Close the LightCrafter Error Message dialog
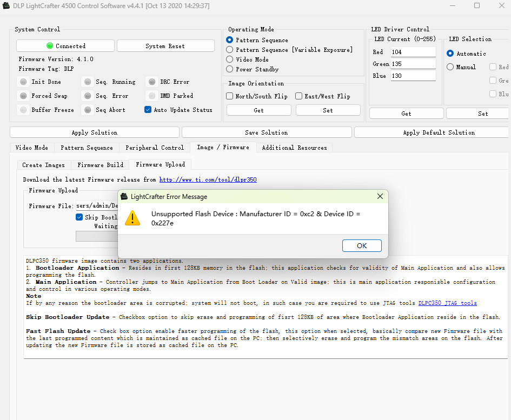The width and height of the screenshot is (511, 420). click(380, 196)
